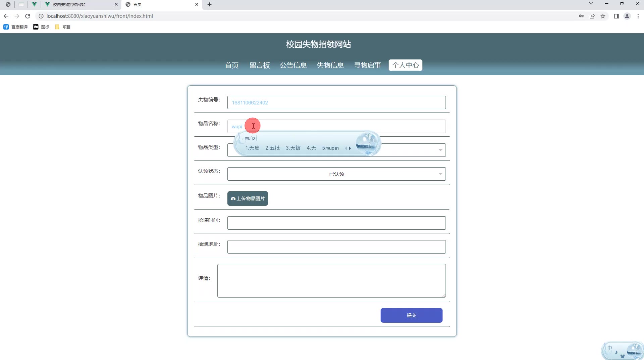Open the 留言板 navigation item
The image size is (644, 360).
tap(260, 65)
